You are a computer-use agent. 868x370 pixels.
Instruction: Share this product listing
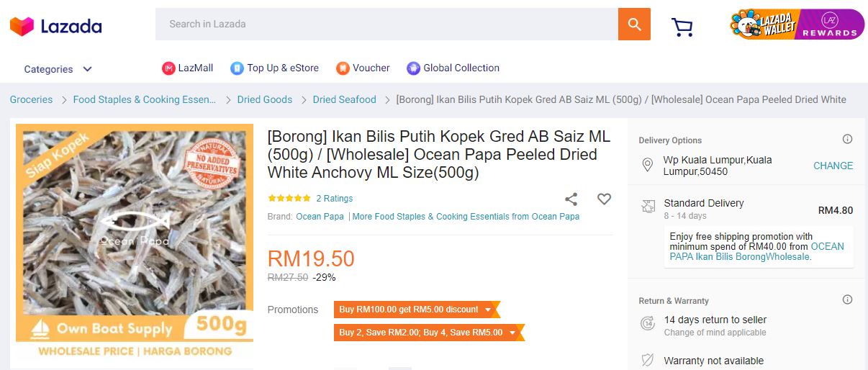click(571, 199)
